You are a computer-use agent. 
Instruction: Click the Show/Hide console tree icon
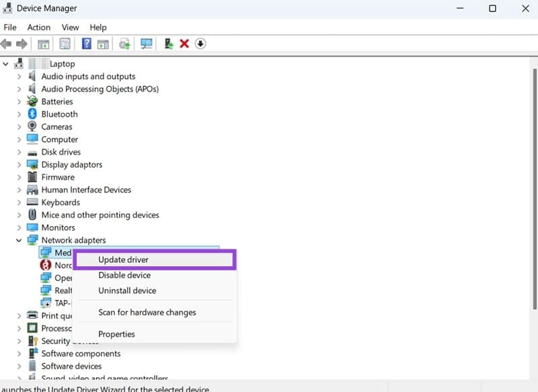click(42, 43)
